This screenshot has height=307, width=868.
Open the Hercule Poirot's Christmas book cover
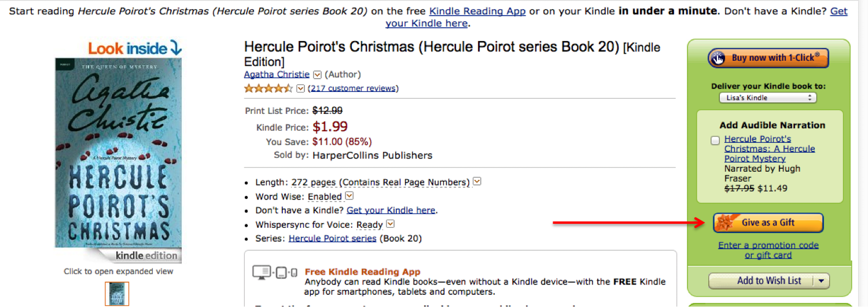pos(118,153)
